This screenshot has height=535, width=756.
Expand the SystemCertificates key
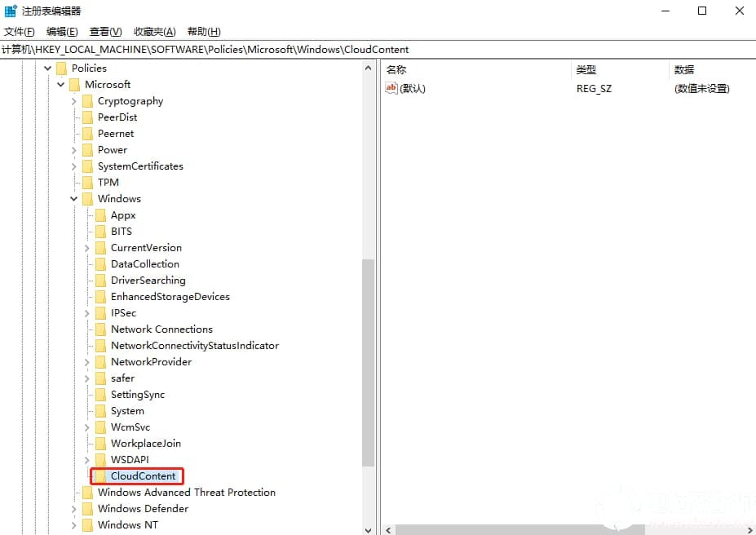[73, 166]
